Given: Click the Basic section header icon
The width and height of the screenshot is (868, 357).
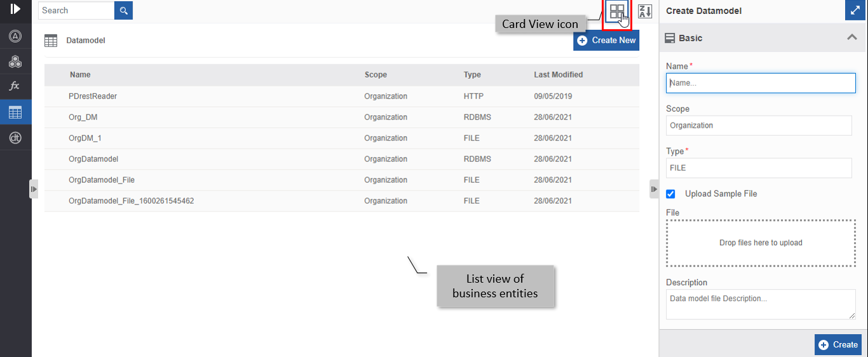Looking at the screenshot, I should coord(670,38).
